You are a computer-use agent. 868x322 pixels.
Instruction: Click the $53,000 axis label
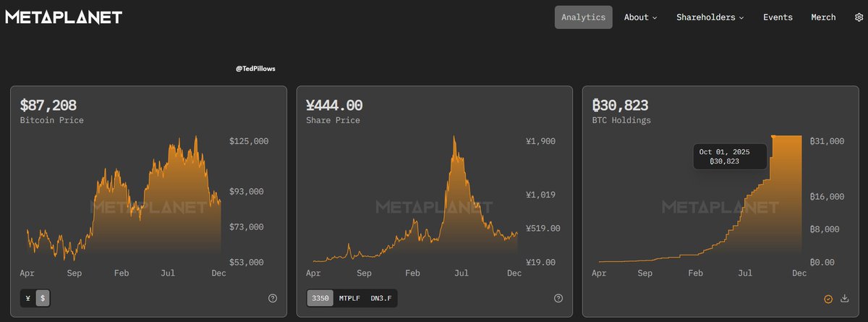pos(246,263)
